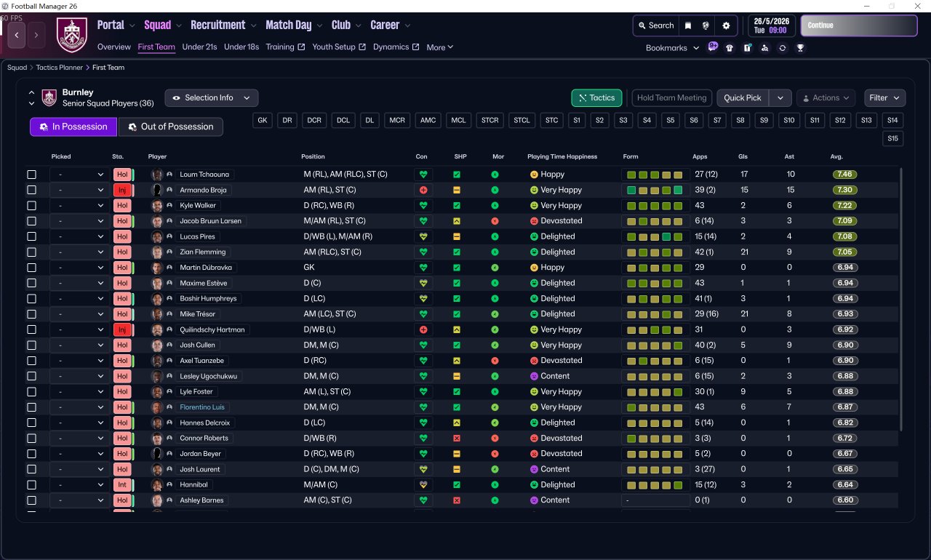This screenshot has height=560, width=931.
Task: Select the checkbox next to Kyle Walker
Action: [31, 206]
